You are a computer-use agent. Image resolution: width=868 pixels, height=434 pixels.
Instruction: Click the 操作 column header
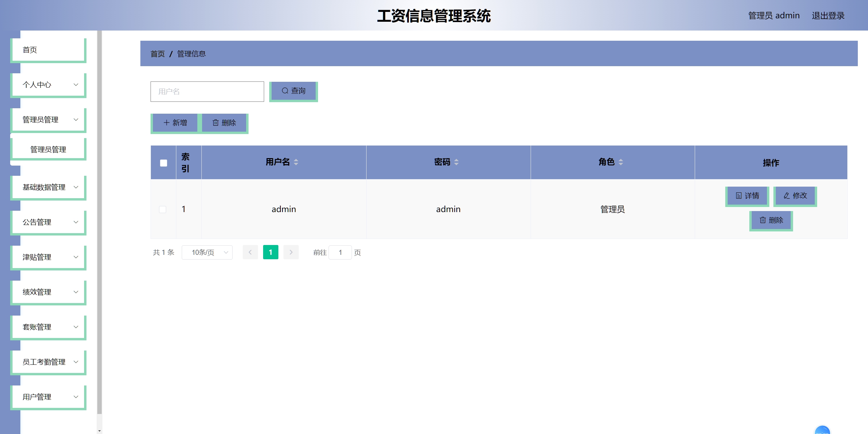point(771,163)
